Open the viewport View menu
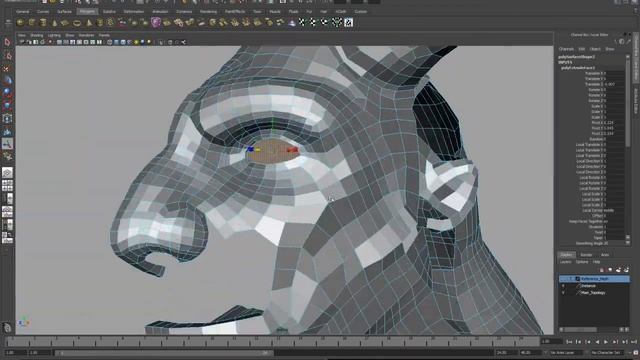The height and width of the screenshot is (360, 640). pos(22,36)
